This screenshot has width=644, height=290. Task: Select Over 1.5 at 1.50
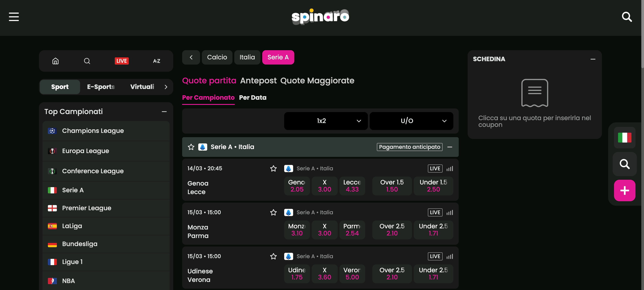pyautogui.click(x=392, y=186)
